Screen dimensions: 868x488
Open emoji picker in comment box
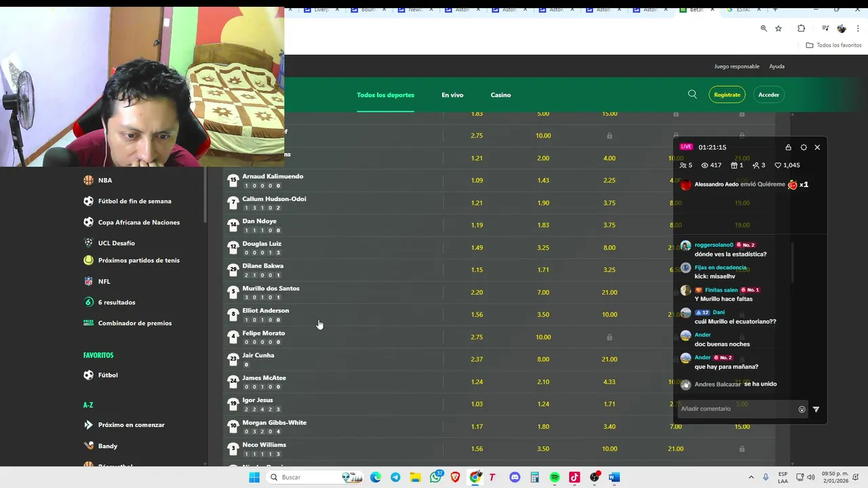click(x=802, y=409)
